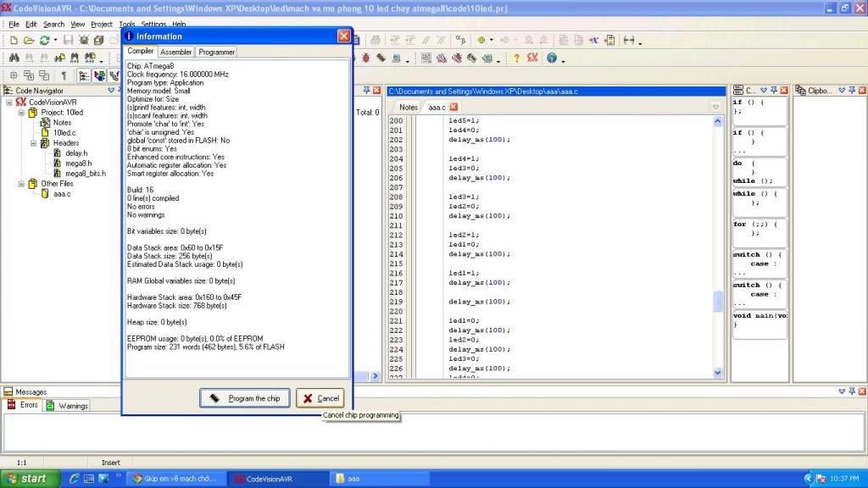The image size is (868, 488).
Task: Select 10led.c in the project tree
Action: coord(64,133)
